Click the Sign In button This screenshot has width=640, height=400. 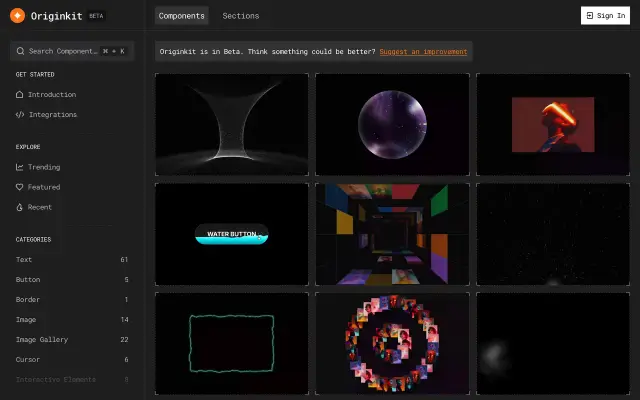605,16
